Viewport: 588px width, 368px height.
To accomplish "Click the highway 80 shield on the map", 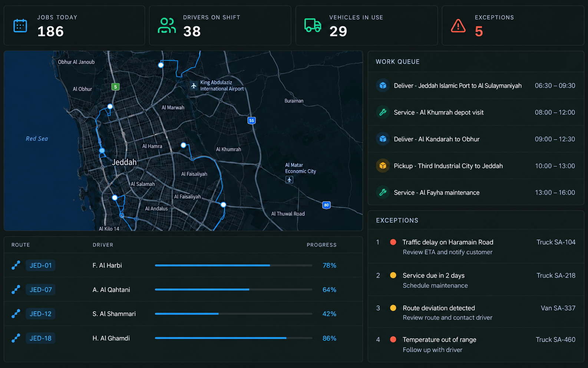I will pyautogui.click(x=326, y=205).
